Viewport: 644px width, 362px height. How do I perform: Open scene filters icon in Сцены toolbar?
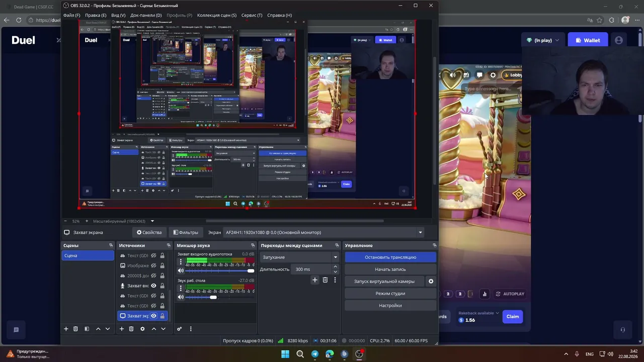tap(87, 329)
